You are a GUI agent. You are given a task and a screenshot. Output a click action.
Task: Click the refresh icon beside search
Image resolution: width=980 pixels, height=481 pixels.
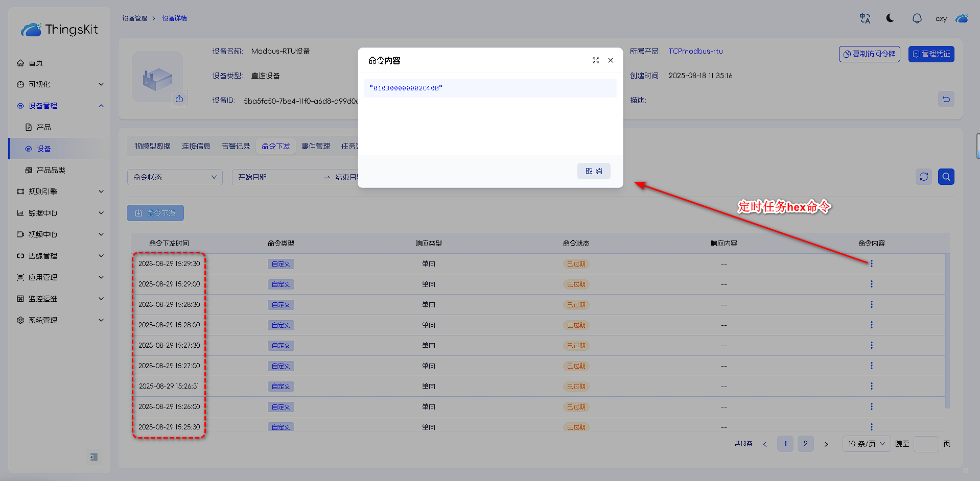coord(923,177)
